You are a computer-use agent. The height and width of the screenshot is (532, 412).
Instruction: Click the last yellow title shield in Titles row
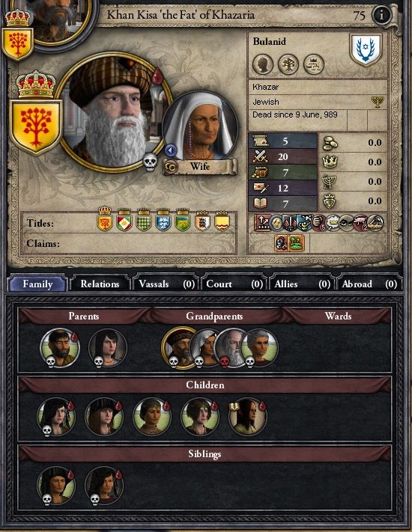(222, 220)
